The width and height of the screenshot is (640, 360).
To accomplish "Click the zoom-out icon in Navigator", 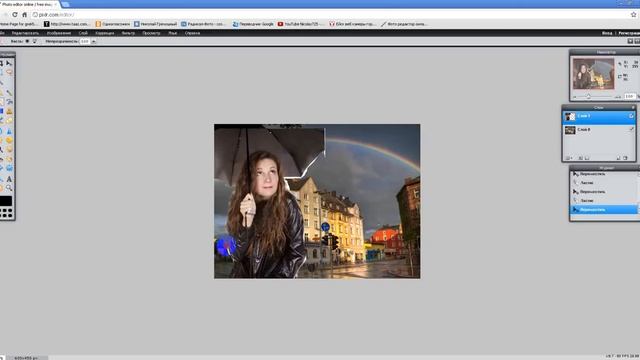I will [x=575, y=97].
